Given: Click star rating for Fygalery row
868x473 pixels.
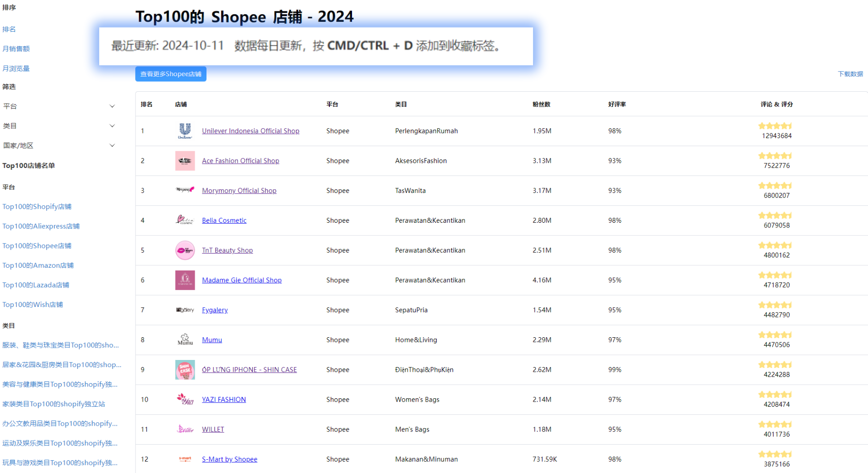Looking at the screenshot, I should coord(775,305).
